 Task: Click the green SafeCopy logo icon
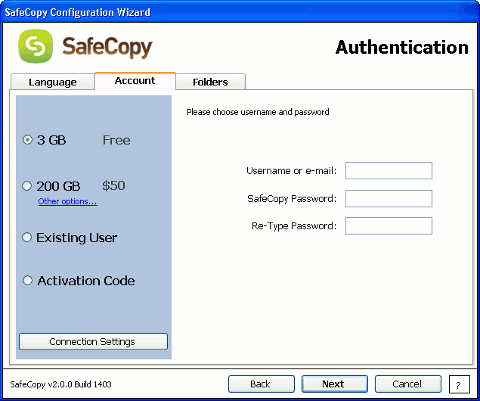coord(35,46)
